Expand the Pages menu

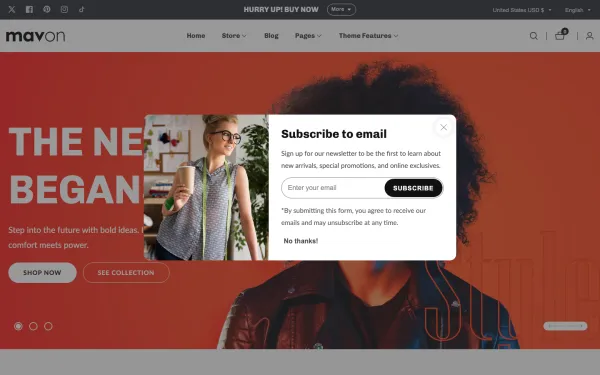point(308,36)
